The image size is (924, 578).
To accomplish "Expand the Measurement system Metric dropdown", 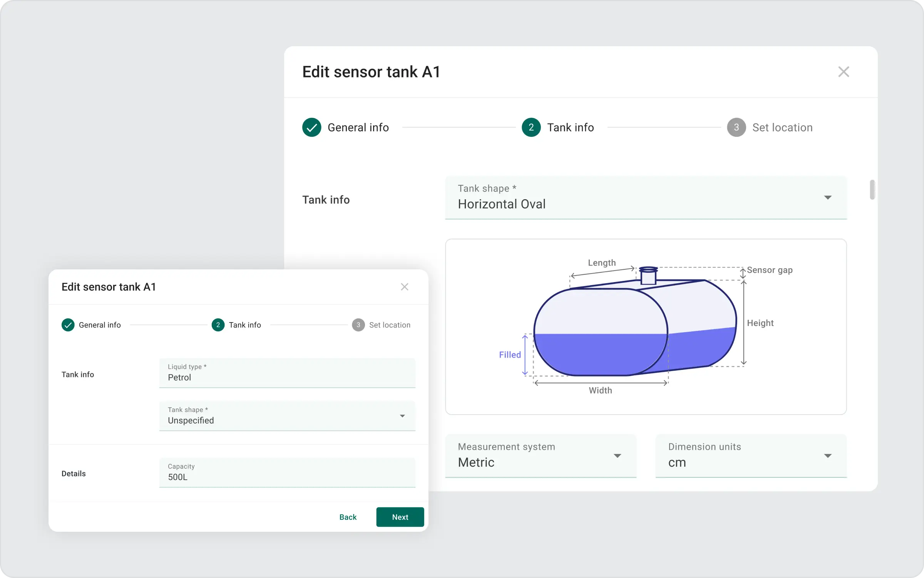I will point(541,456).
